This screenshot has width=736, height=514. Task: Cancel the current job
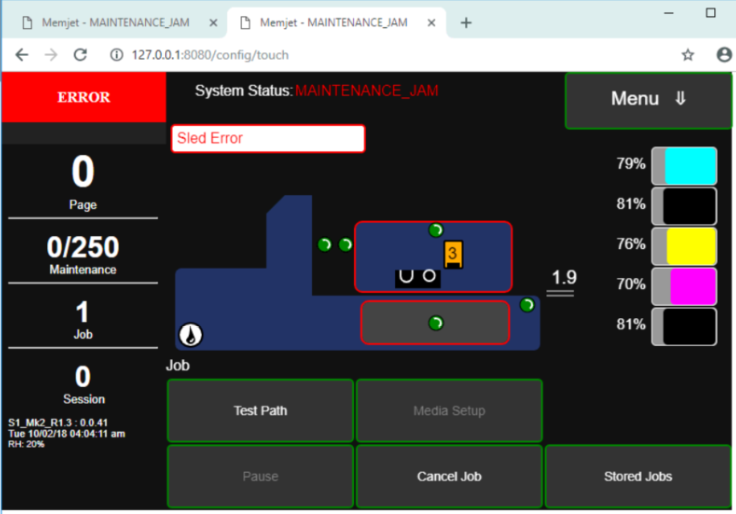[449, 476]
